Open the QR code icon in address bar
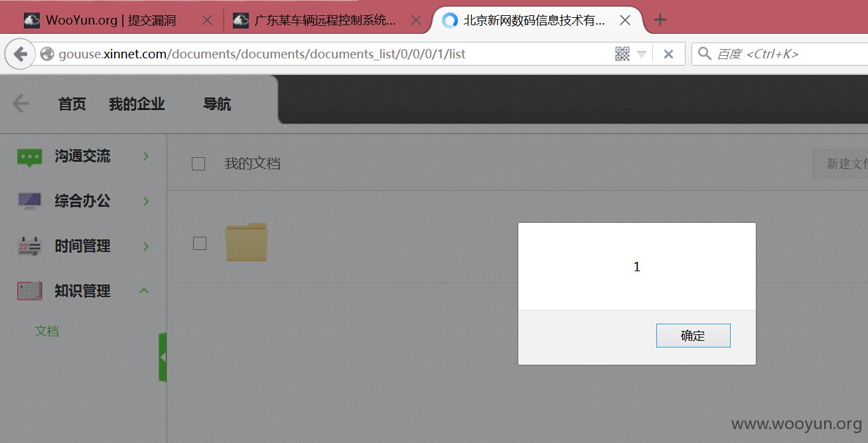The width and height of the screenshot is (868, 443). click(622, 54)
